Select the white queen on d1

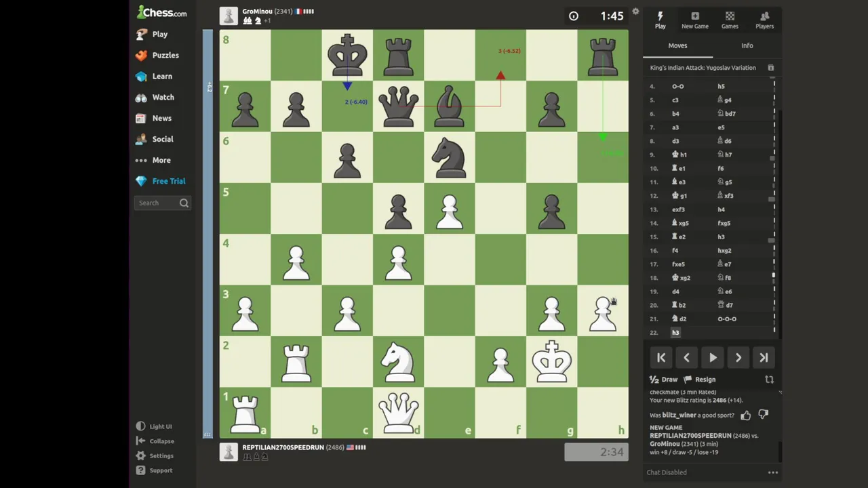[x=398, y=412]
